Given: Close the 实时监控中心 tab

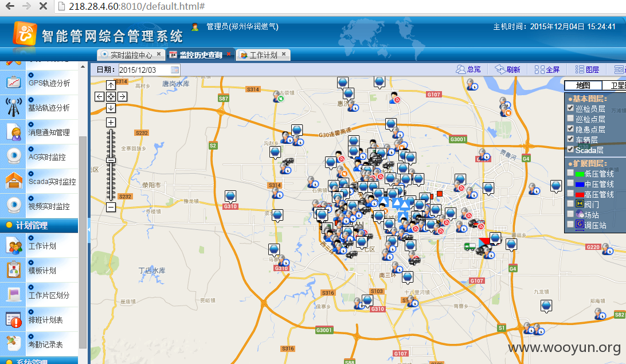Looking at the screenshot, I should [x=159, y=54].
